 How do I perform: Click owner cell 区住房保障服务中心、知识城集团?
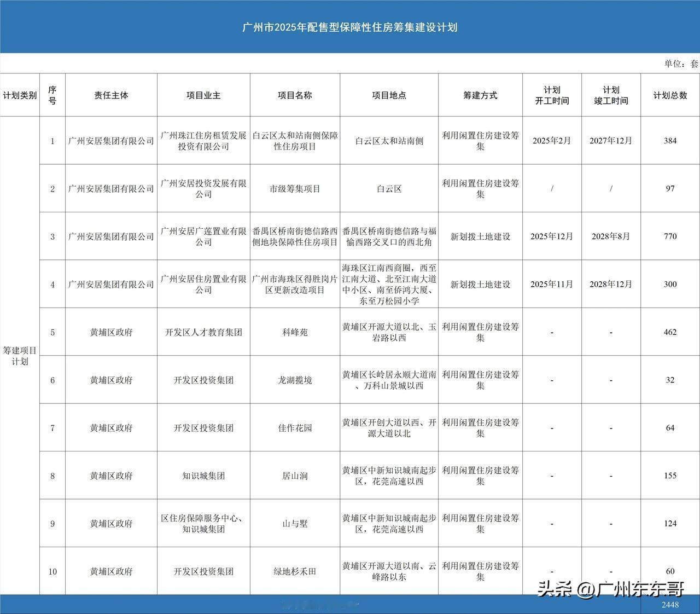[x=203, y=524]
